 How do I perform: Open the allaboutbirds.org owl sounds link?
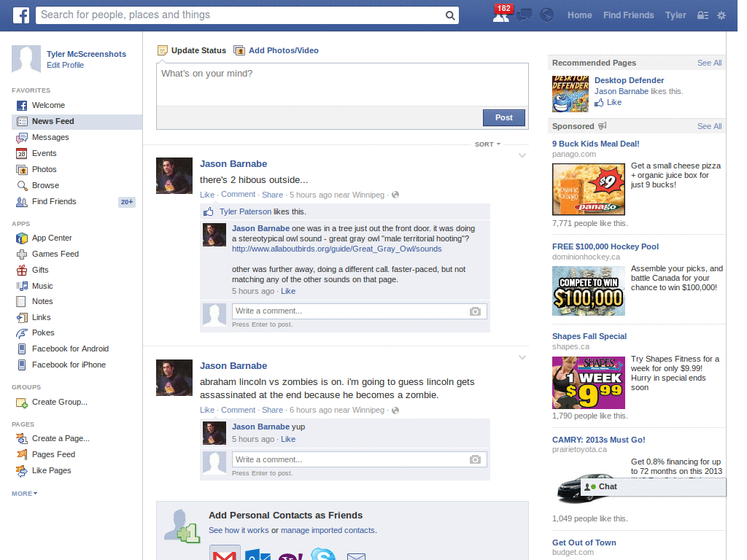coord(337,249)
